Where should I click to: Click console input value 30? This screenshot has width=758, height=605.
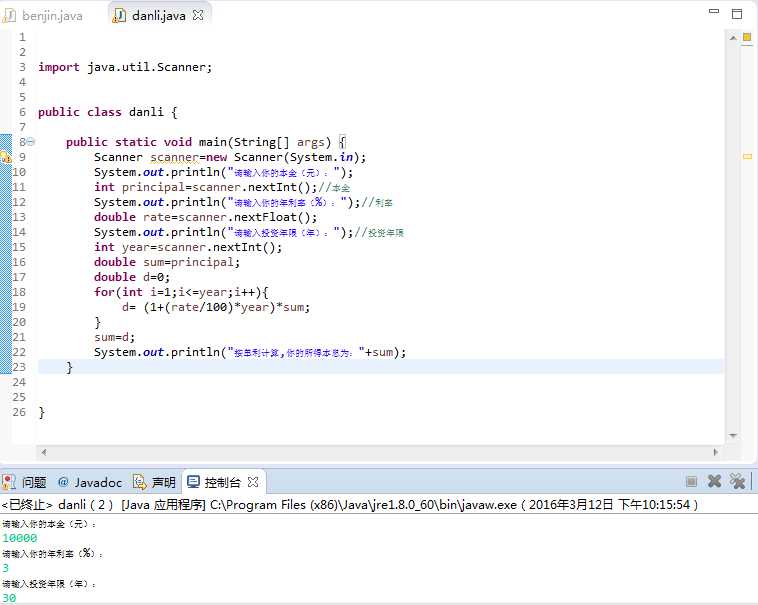click(x=9, y=598)
